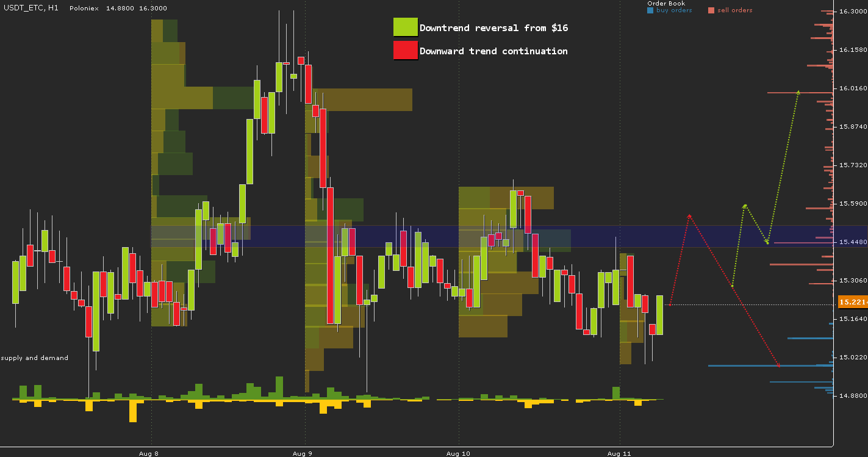Click the Aug 9 date marker
868x457 pixels.
pyautogui.click(x=303, y=453)
